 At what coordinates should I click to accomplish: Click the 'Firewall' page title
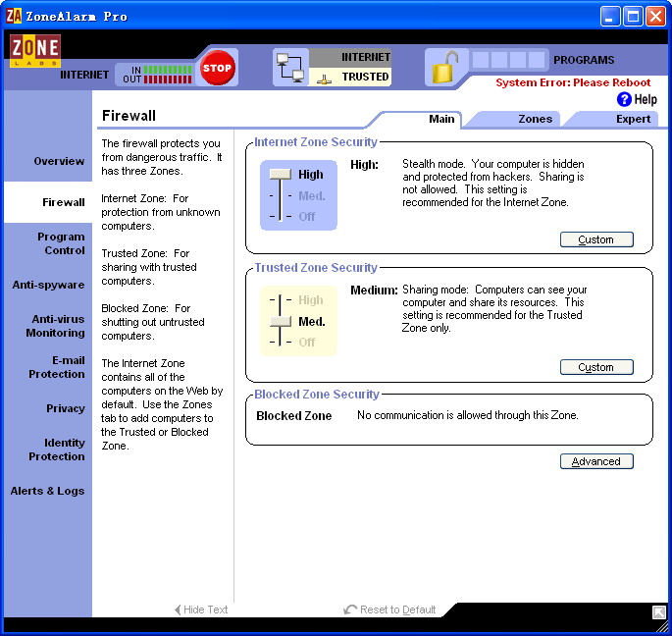coord(129,116)
